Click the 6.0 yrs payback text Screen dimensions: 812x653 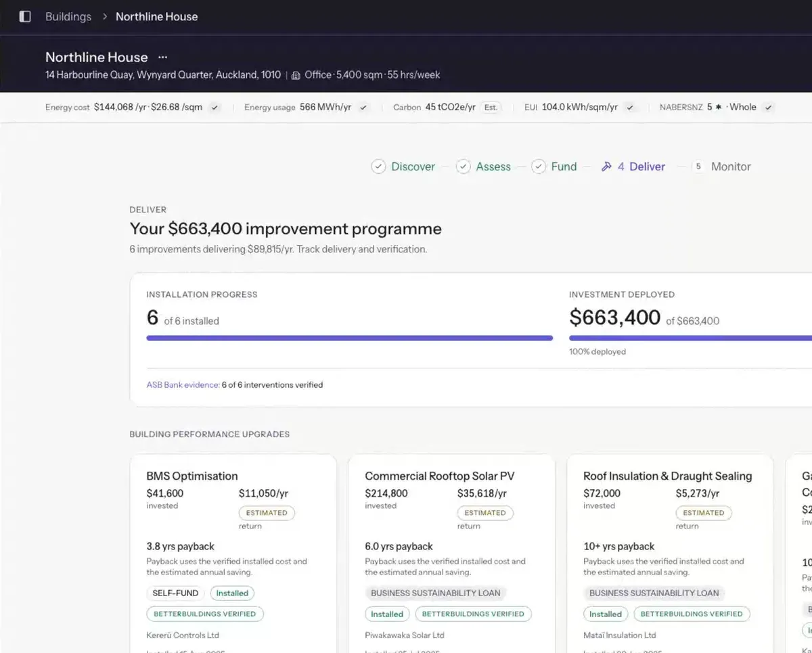(x=399, y=546)
